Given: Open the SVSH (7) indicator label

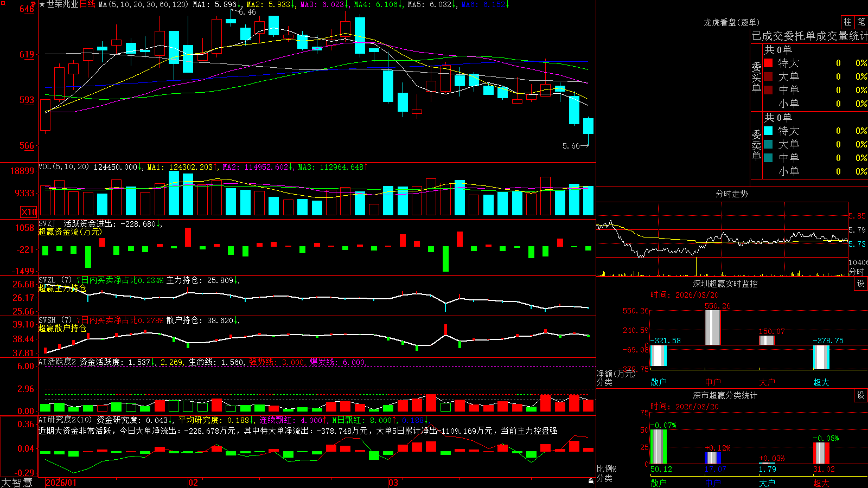Looking at the screenshot, I should [55, 320].
